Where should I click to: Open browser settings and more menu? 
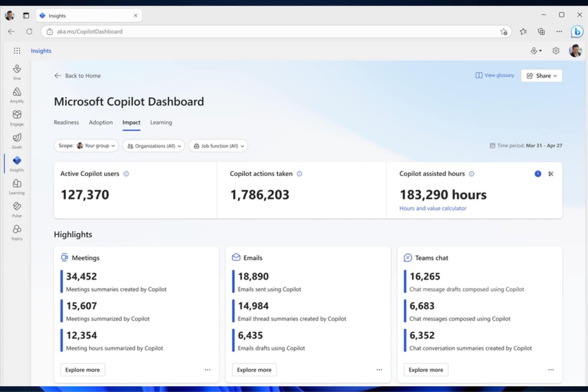(x=559, y=32)
